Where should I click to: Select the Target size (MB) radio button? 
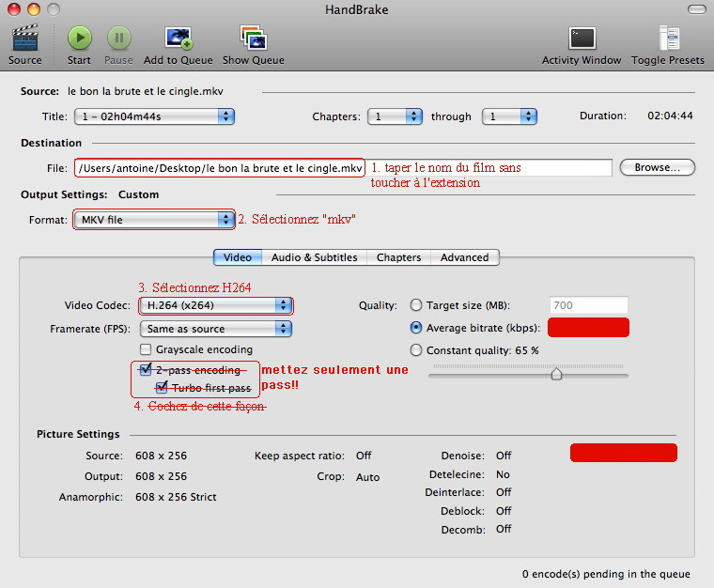416,305
